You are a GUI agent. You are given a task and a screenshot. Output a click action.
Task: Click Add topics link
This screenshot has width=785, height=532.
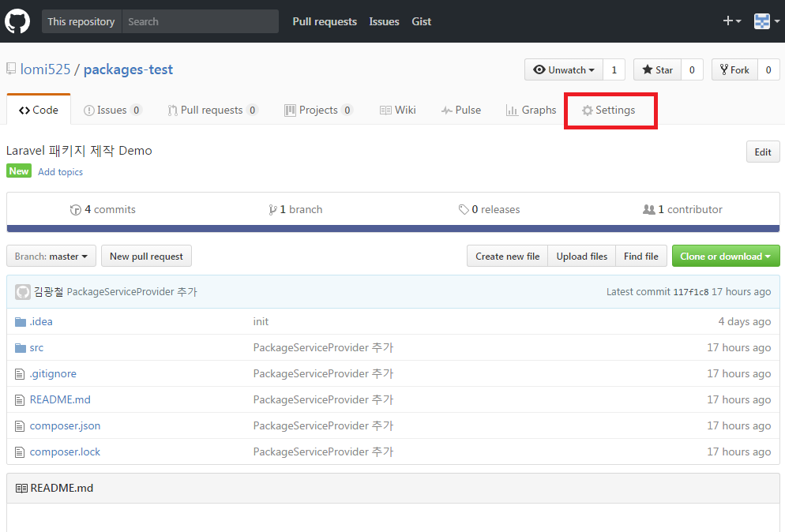(61, 171)
